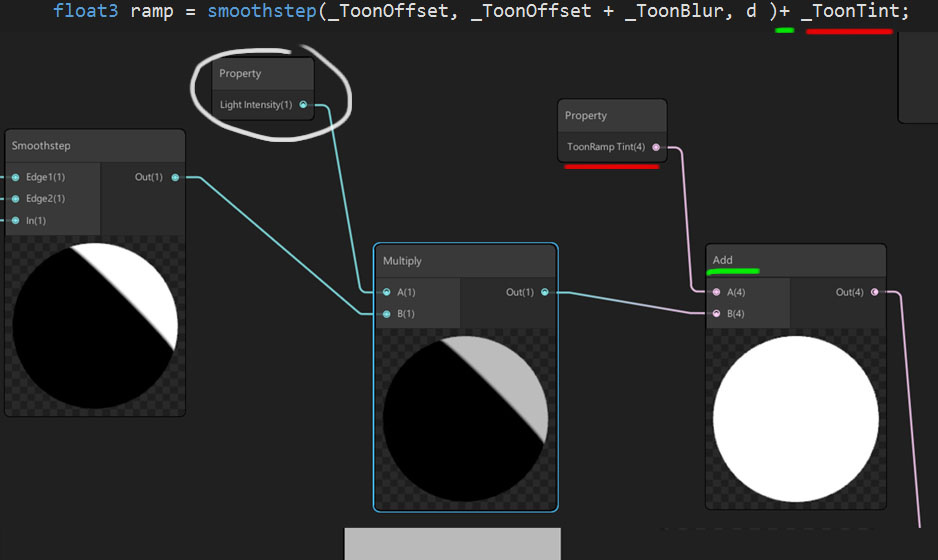Viewport: 938px width, 560px height.
Task: Click the Add node A(4) input port
Action: click(x=716, y=293)
